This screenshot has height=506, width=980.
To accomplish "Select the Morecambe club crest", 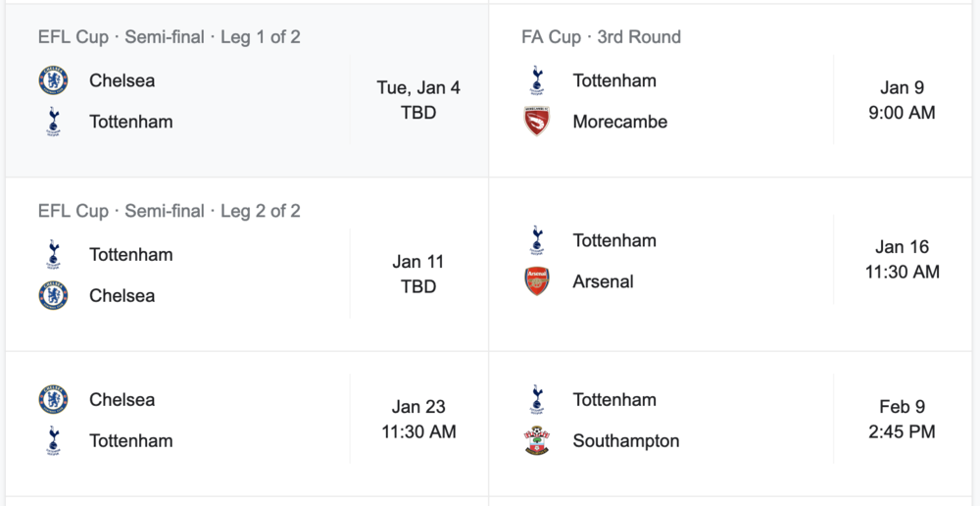I will click(536, 122).
